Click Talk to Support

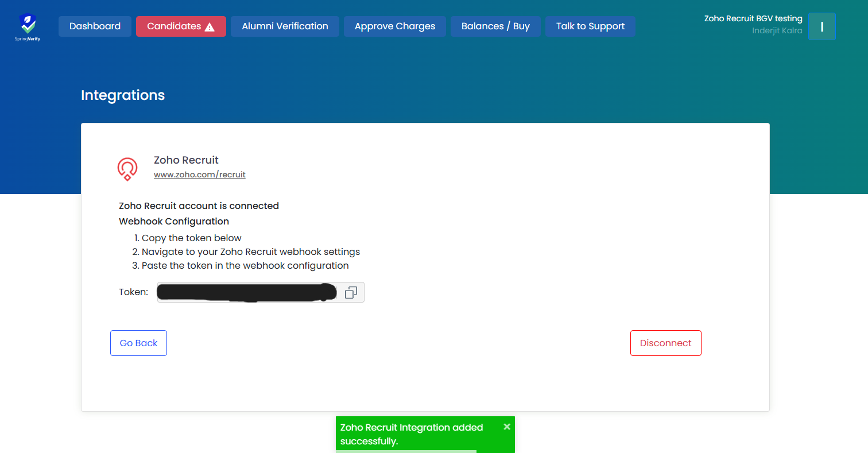tap(590, 26)
